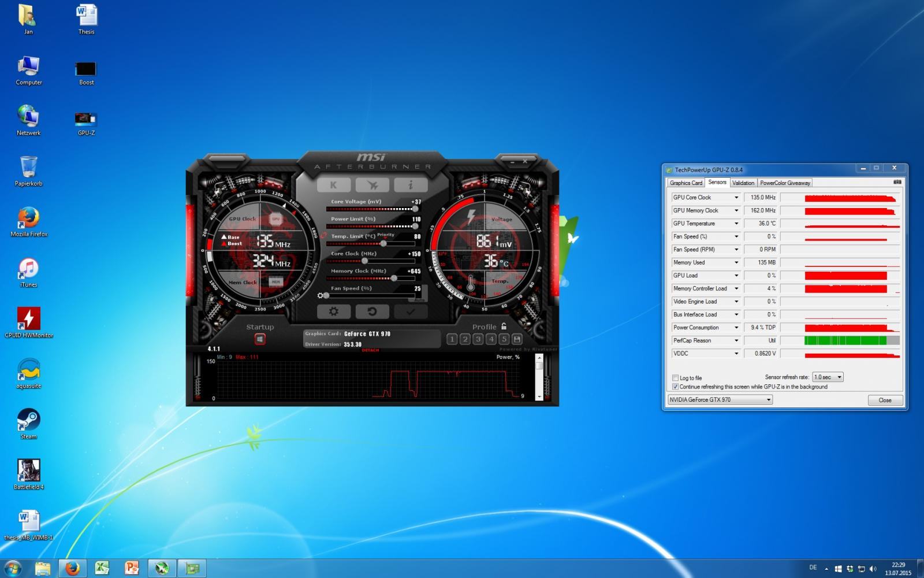
Task: Enable the Log to file checkbox
Action: 675,378
